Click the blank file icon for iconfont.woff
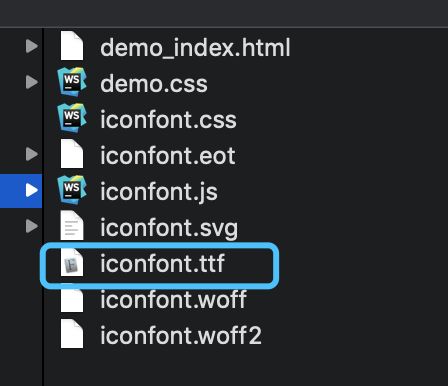The image size is (448, 386). (x=72, y=299)
